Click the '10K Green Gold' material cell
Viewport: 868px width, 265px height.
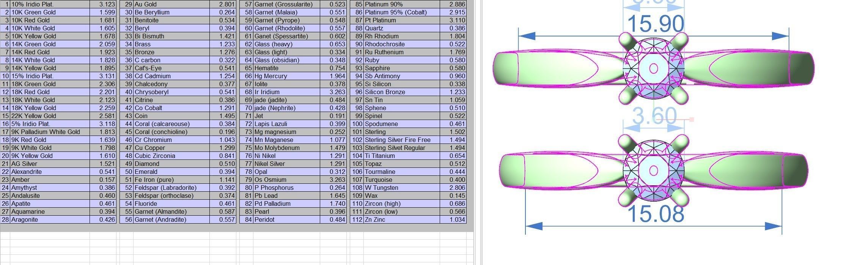click(50, 12)
